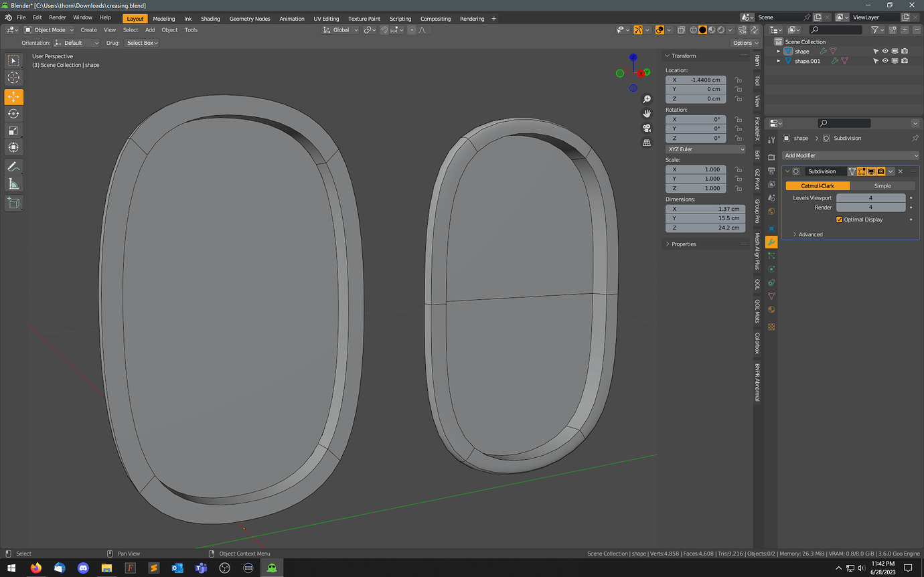Remove the Subdivision modifier
The image size is (924, 577).
coord(901,171)
